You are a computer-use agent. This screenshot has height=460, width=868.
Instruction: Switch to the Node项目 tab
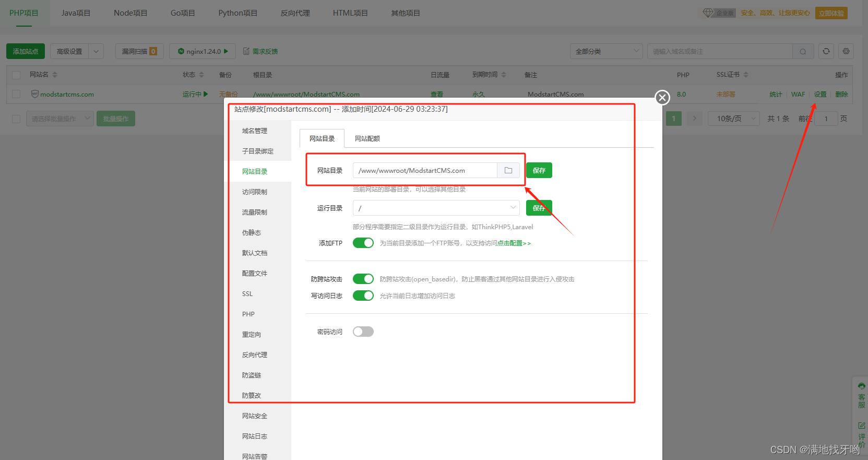pos(130,13)
